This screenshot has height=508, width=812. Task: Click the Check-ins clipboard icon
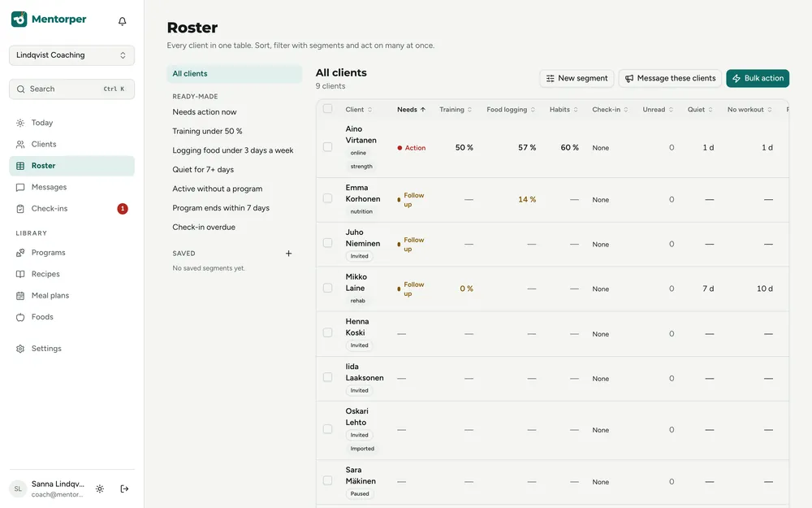click(x=20, y=209)
